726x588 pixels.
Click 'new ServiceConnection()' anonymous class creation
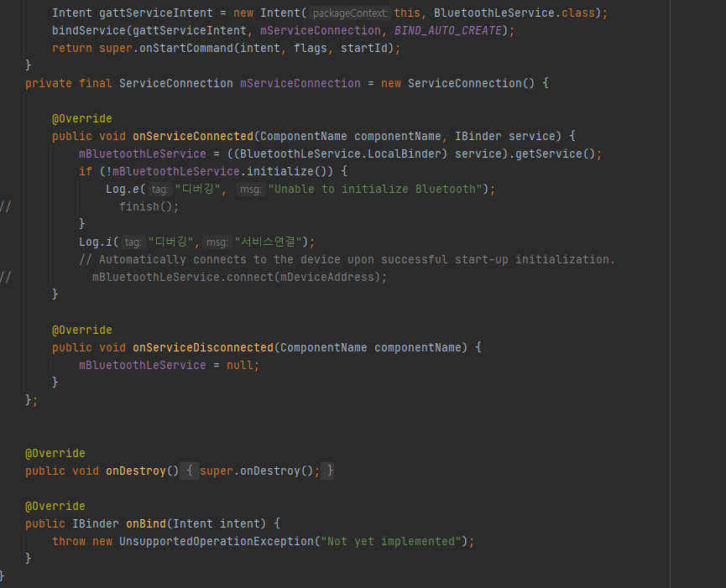click(457, 83)
